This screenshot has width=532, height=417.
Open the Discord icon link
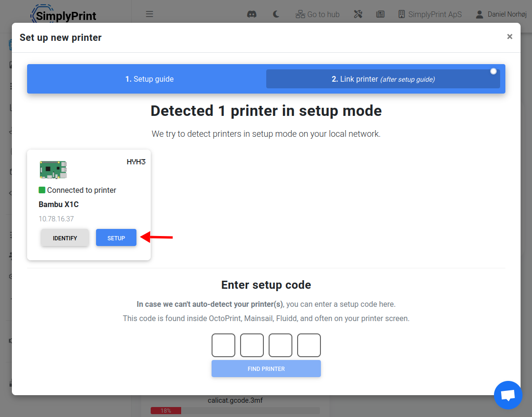pyautogui.click(x=252, y=14)
